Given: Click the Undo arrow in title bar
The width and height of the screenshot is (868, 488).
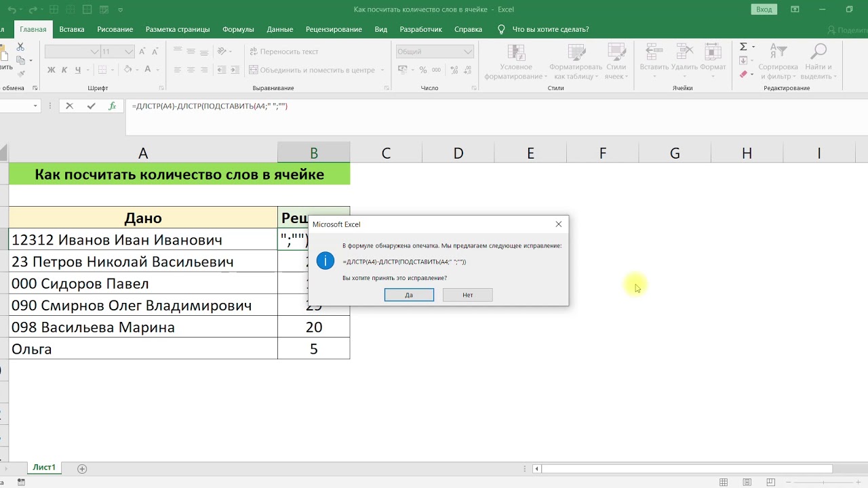Looking at the screenshot, I should [x=12, y=9].
